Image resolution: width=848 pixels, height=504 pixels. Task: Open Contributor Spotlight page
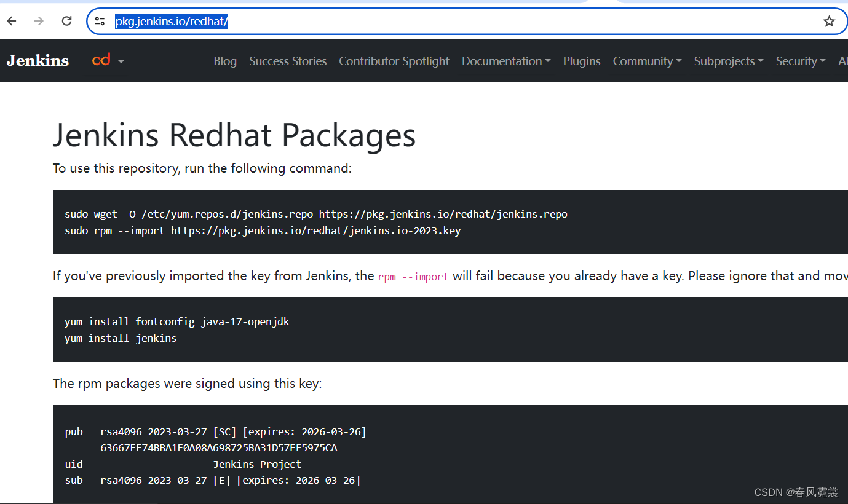(x=394, y=61)
